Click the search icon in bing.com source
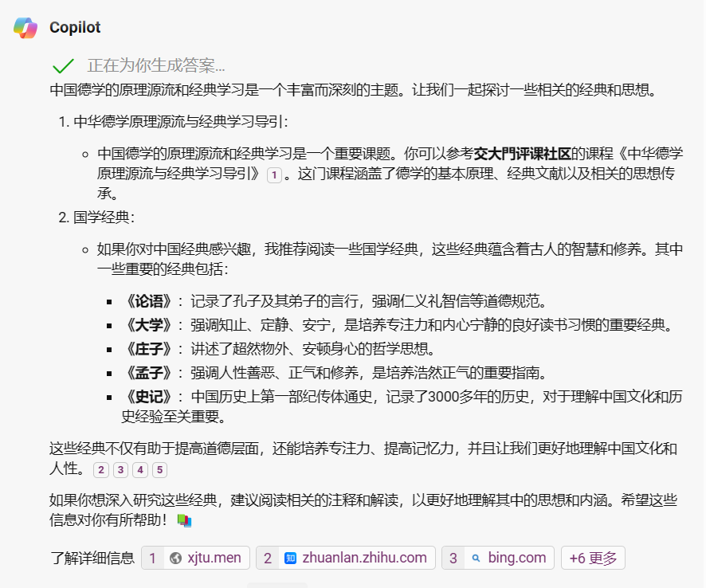The image size is (706, 588). coord(476,558)
